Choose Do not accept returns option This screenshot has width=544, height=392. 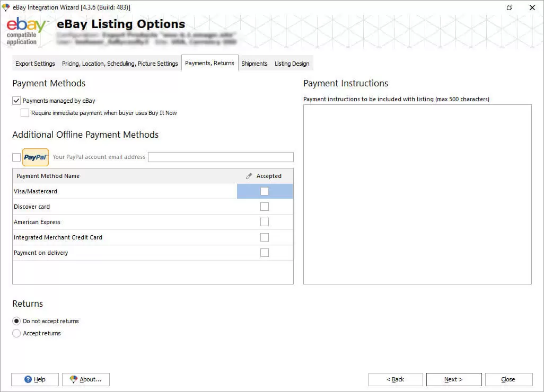coord(16,321)
